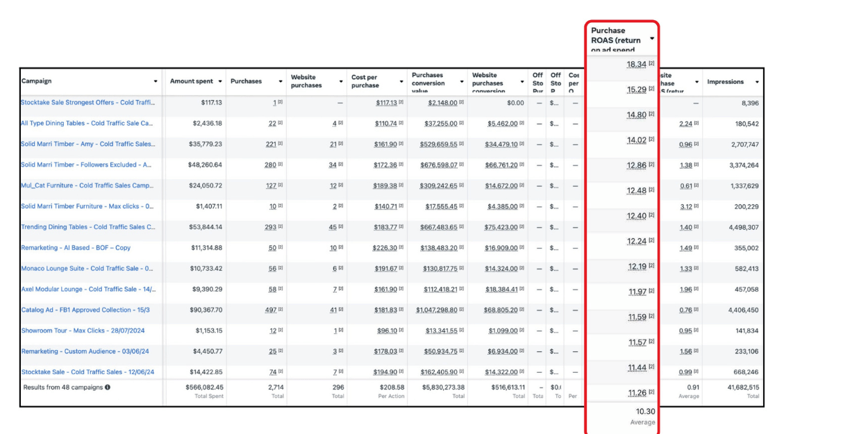Click footnote icon beside $2,148.00 conversion value

click(x=461, y=103)
